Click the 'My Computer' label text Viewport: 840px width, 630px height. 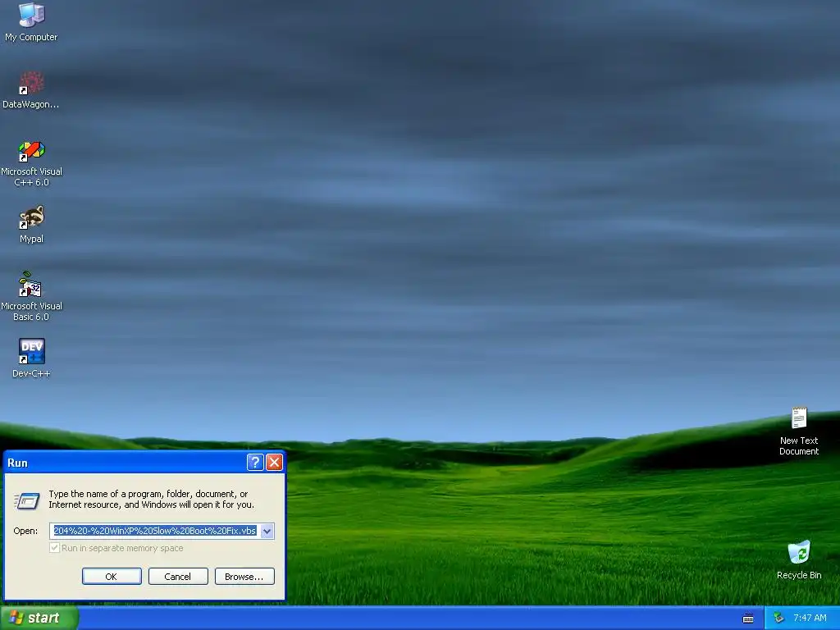point(31,37)
